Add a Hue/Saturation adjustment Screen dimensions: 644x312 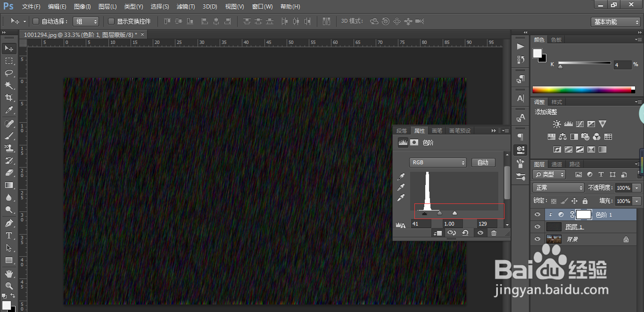pos(551,137)
